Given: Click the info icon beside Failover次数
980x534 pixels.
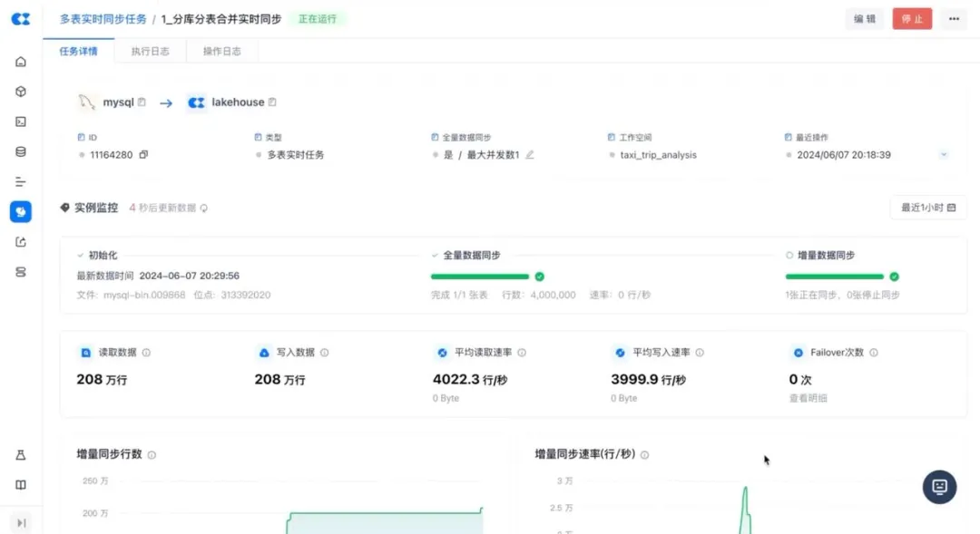Looking at the screenshot, I should point(873,353).
